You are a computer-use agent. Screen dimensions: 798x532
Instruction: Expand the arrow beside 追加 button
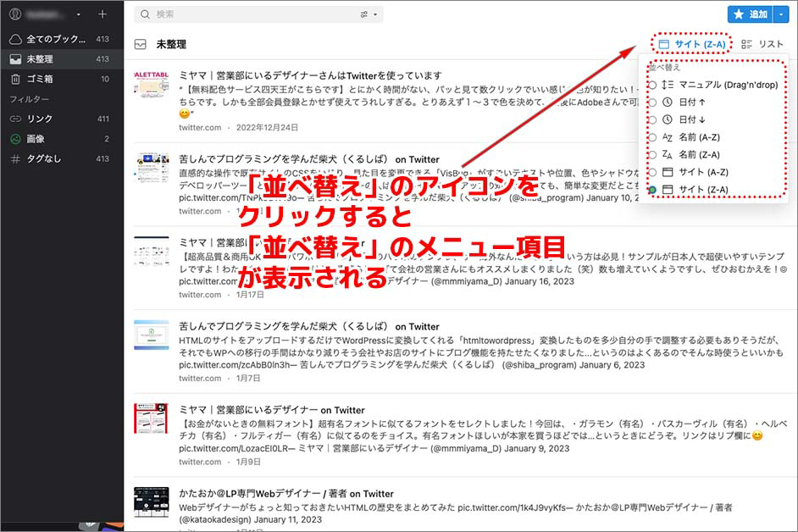(780, 14)
